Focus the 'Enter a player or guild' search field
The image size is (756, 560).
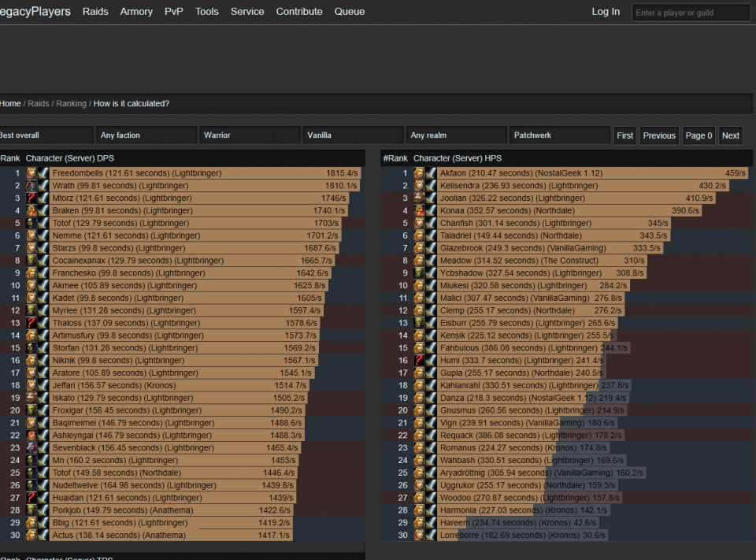691,13
